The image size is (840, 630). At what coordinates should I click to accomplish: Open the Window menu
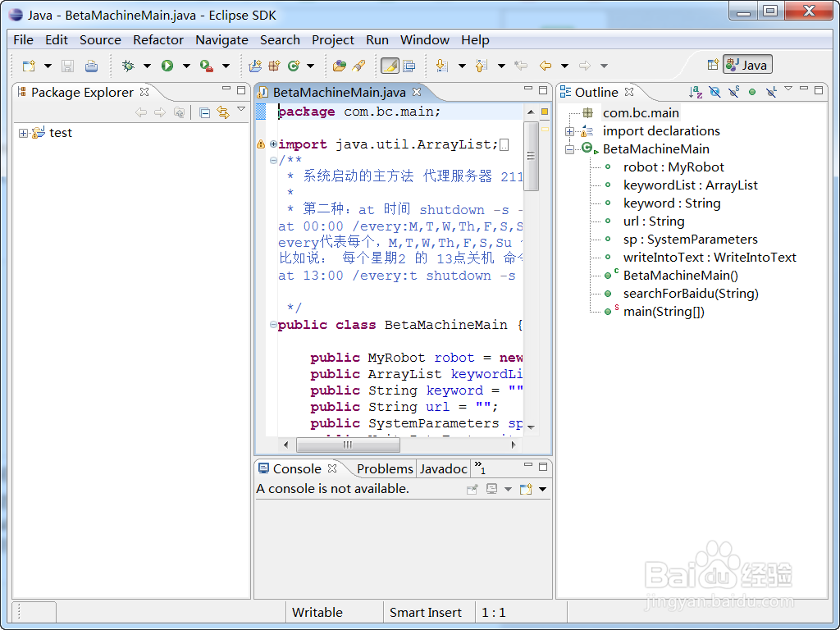point(425,40)
